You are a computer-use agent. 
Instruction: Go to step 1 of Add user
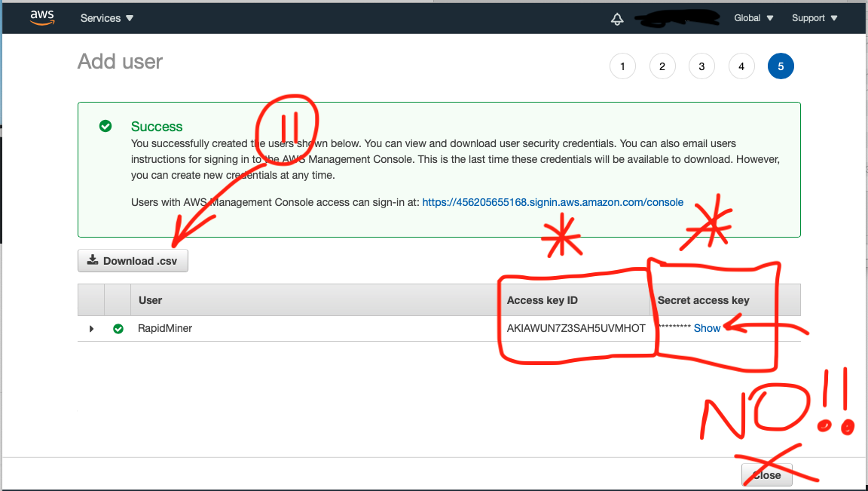[623, 66]
